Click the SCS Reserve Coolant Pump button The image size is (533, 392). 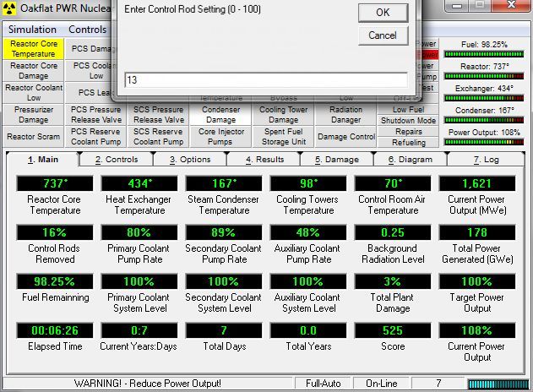point(159,137)
